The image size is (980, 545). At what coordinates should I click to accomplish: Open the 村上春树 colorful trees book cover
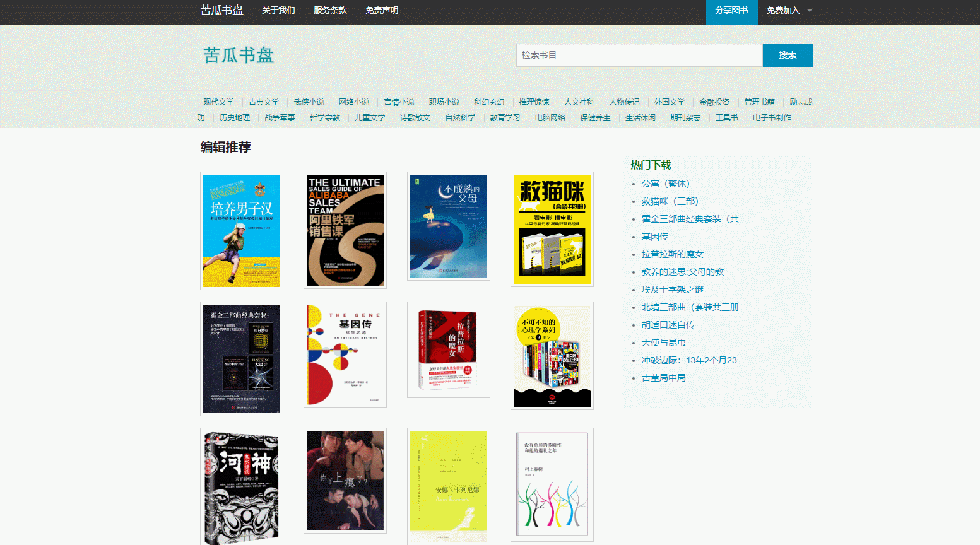click(x=552, y=484)
